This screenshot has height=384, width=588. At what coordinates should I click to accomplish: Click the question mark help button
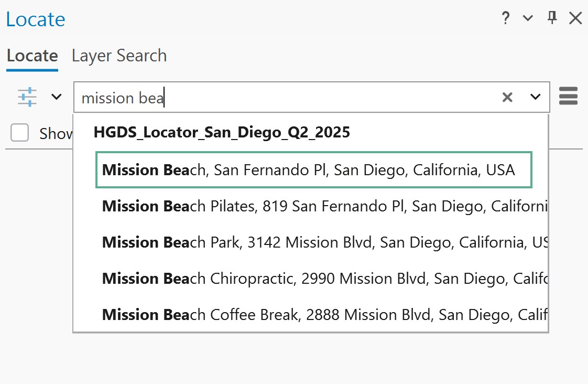(x=505, y=18)
